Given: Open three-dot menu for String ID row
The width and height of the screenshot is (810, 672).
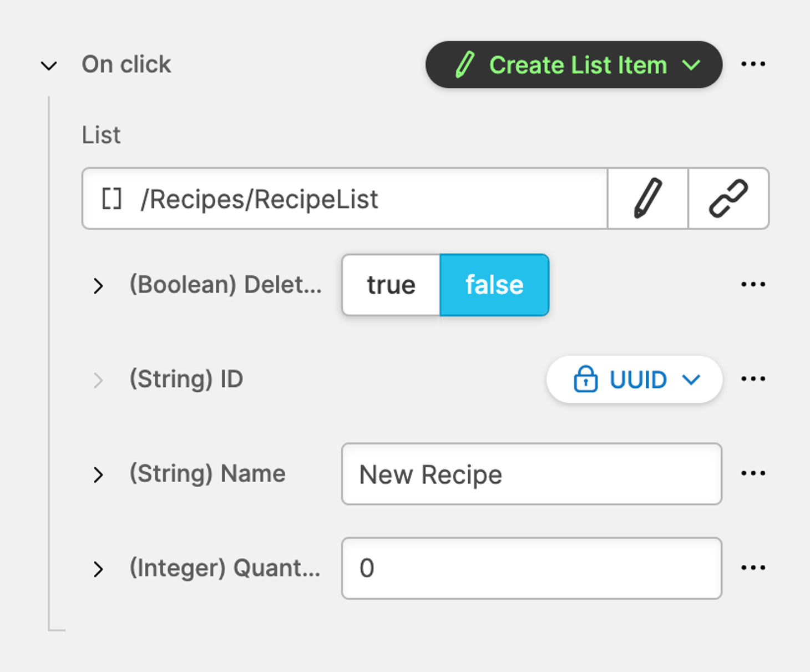Looking at the screenshot, I should [x=753, y=379].
